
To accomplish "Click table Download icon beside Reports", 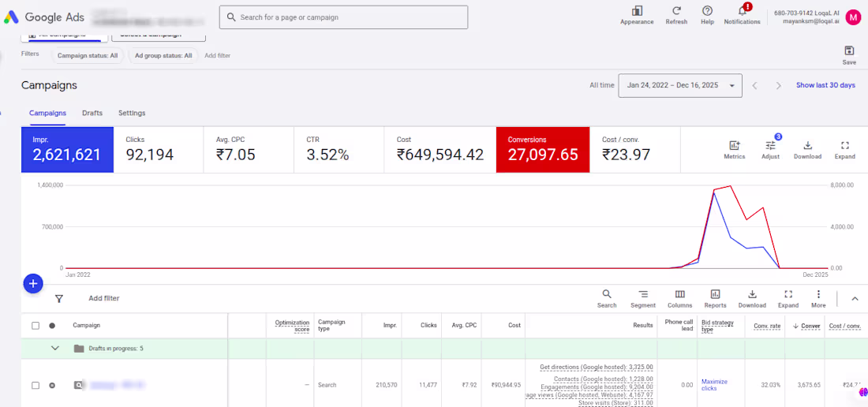I will (x=752, y=294).
